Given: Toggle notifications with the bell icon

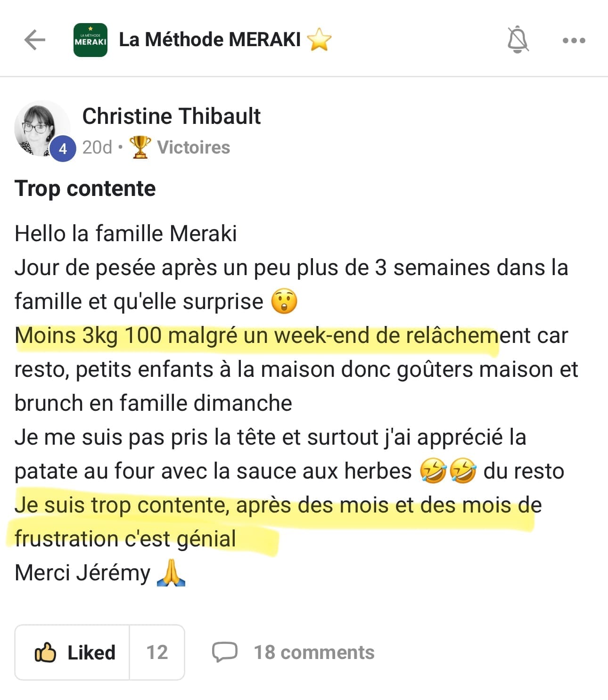Looking at the screenshot, I should coord(518,40).
